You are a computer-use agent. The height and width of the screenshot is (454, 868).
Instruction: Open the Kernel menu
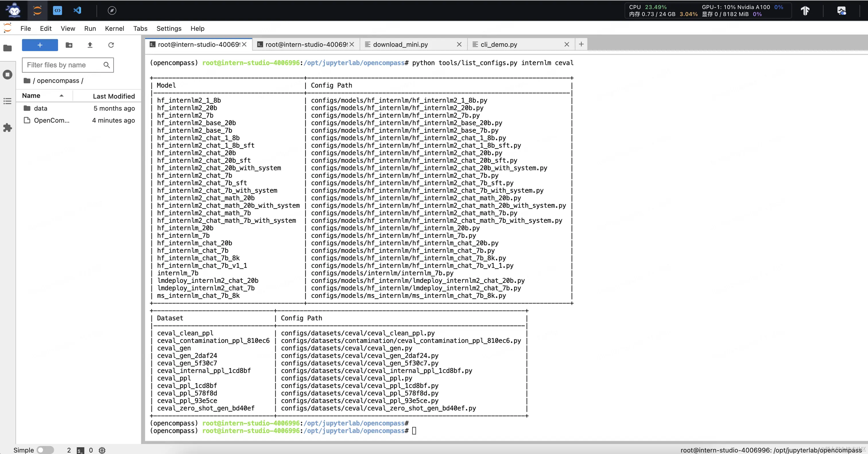[x=114, y=28]
